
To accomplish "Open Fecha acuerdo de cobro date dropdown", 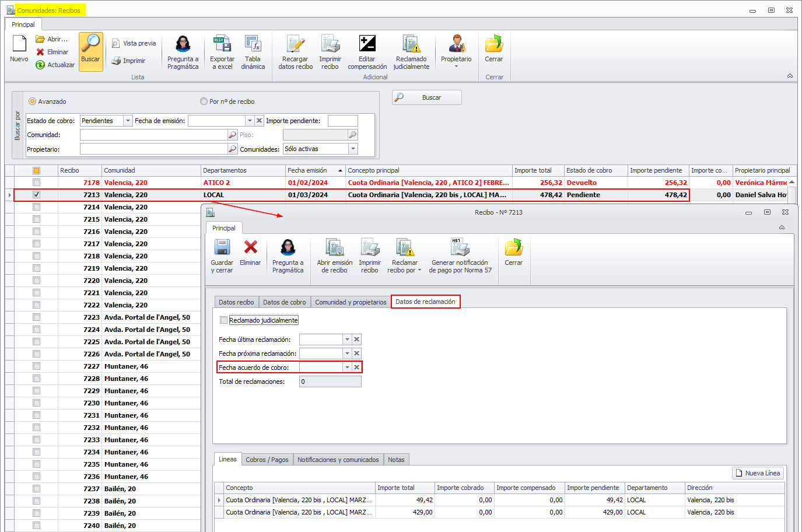I will [x=347, y=367].
